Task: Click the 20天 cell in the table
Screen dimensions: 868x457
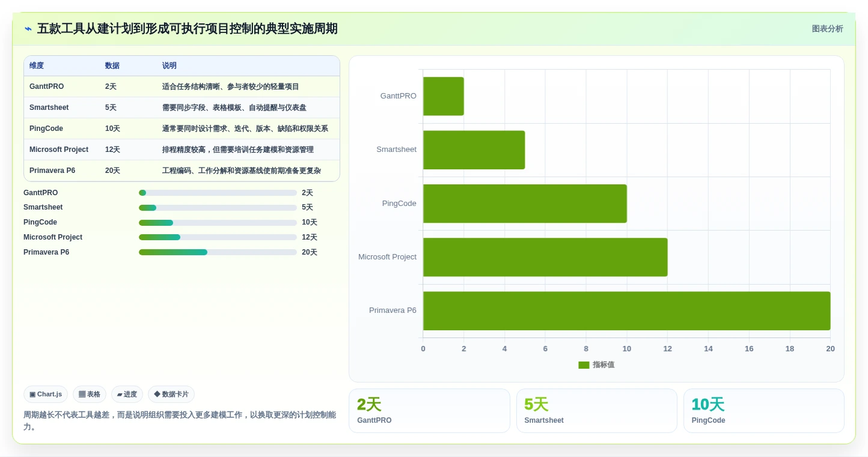Action: click(112, 171)
